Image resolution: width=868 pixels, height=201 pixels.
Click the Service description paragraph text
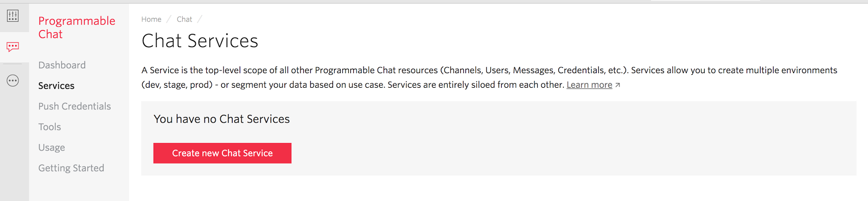tap(489, 77)
